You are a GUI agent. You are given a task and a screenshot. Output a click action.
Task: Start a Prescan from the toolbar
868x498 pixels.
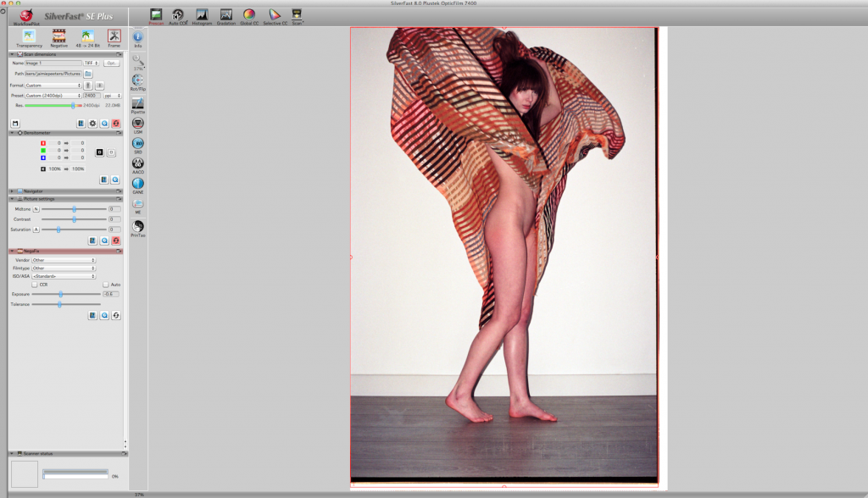(156, 17)
